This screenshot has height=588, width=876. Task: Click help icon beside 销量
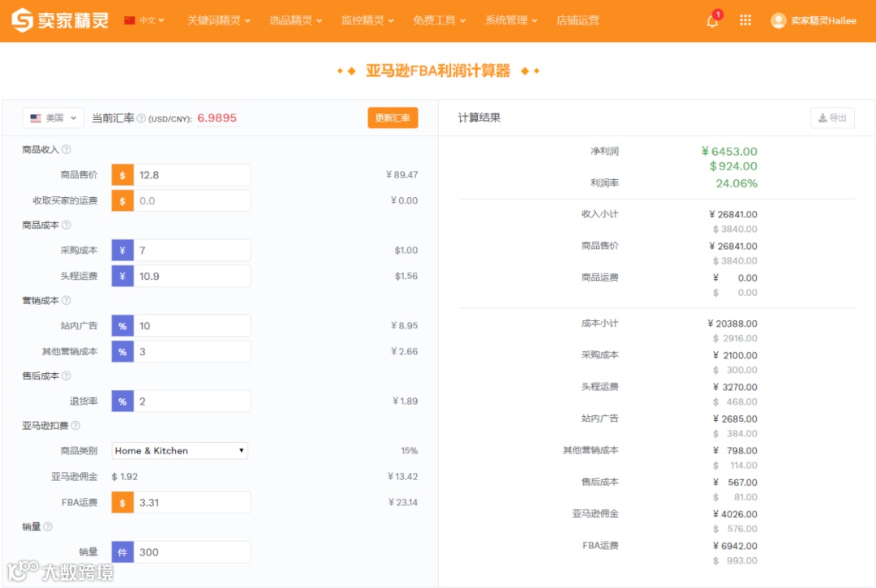[48, 526]
